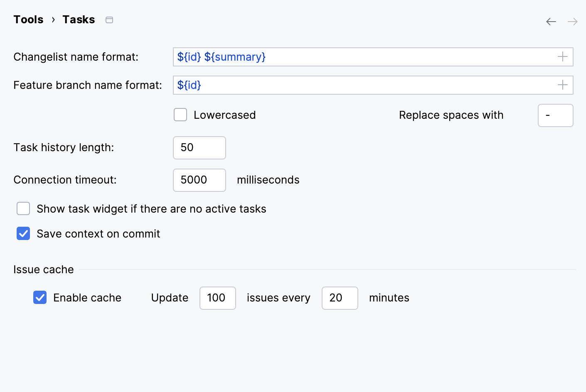586x392 pixels.
Task: Uncheck Save context on commit
Action: [23, 233]
